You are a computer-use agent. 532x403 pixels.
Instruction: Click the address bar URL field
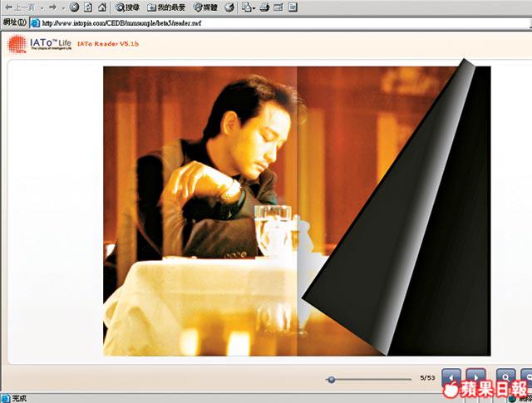249,22
